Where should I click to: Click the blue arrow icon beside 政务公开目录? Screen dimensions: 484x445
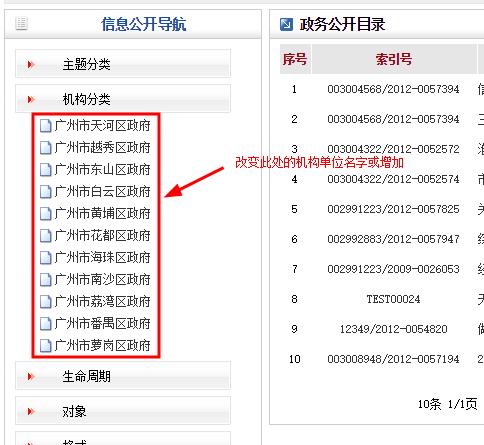pyautogui.click(x=286, y=24)
